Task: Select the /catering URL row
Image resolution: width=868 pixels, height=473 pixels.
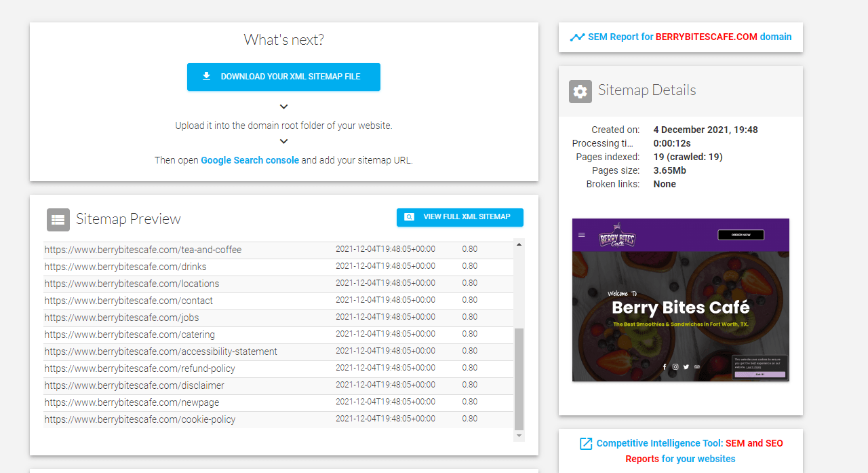Action: (x=279, y=335)
